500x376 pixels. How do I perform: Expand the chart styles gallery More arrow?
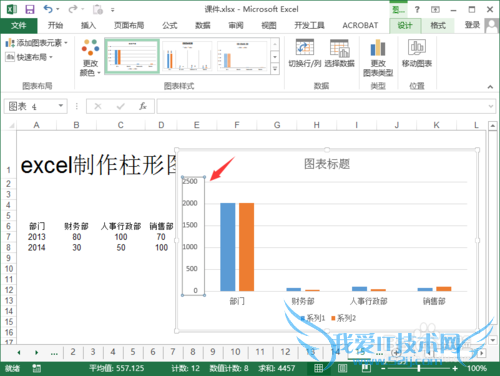point(275,69)
